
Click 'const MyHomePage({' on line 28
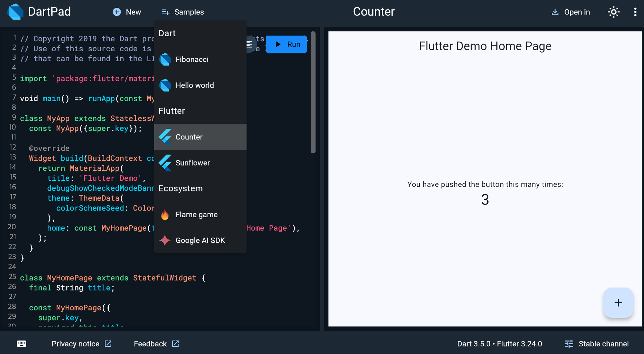click(x=69, y=308)
